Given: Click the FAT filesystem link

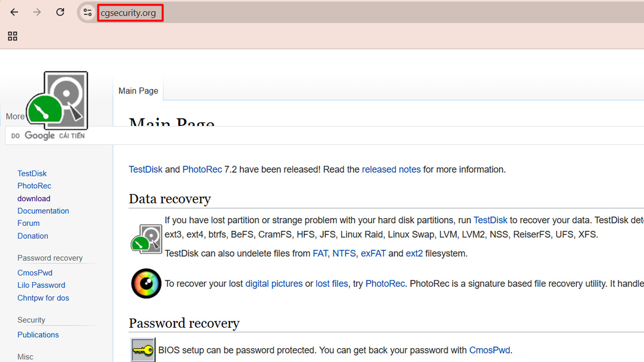Looking at the screenshot, I should click(x=320, y=254).
